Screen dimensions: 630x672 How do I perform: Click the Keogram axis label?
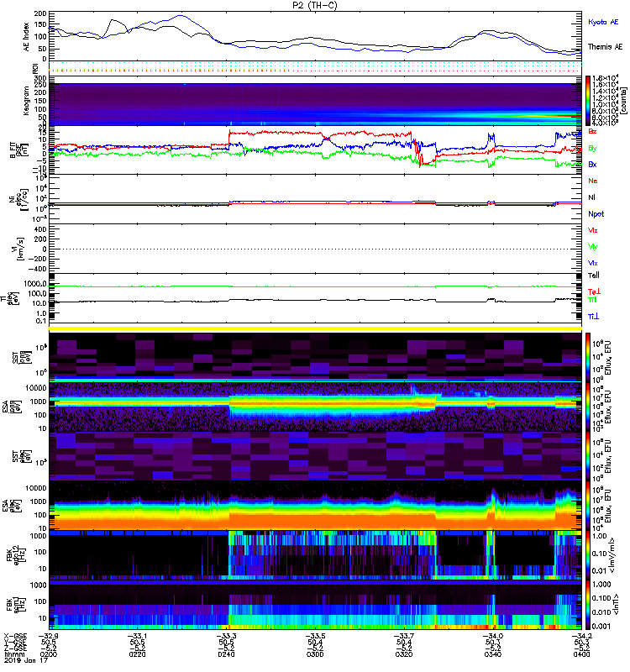point(26,101)
